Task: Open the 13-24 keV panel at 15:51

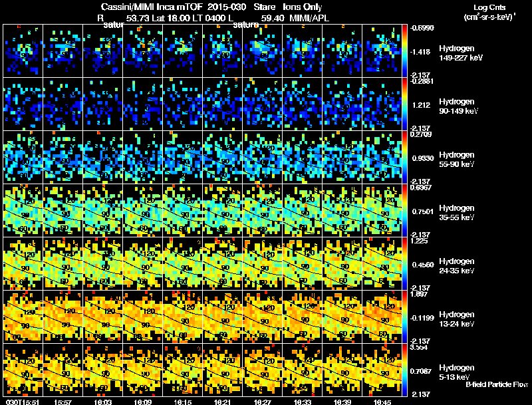Action: [x=23, y=317]
